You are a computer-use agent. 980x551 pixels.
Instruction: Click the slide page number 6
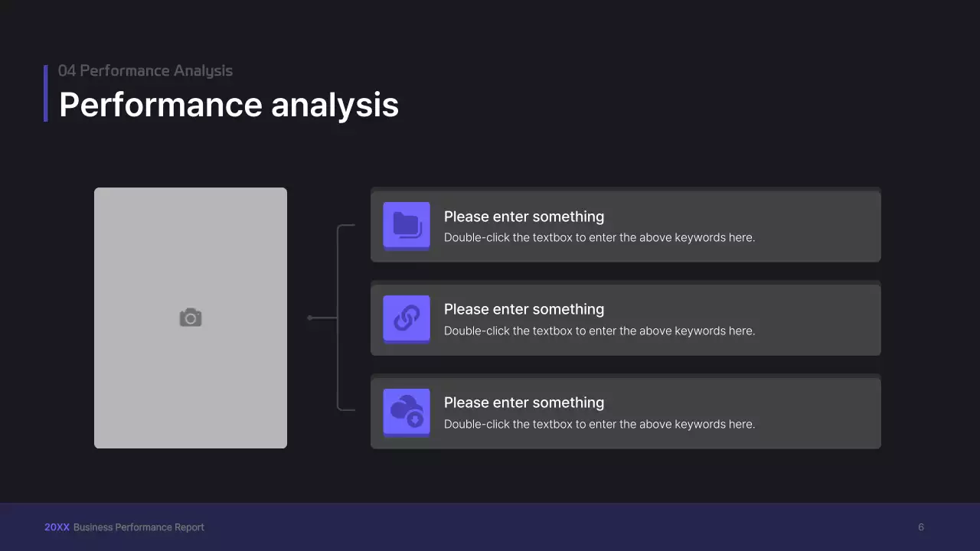click(921, 527)
